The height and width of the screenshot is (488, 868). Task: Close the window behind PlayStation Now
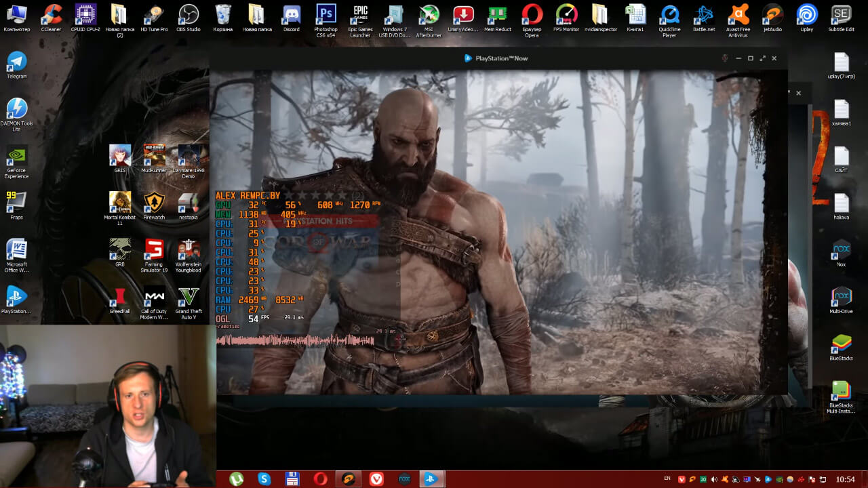coord(798,93)
